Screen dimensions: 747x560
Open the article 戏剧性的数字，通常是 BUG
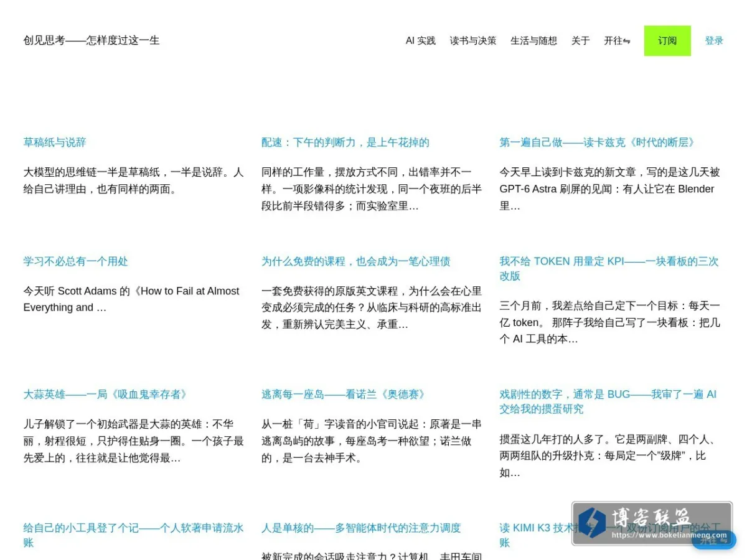click(608, 402)
